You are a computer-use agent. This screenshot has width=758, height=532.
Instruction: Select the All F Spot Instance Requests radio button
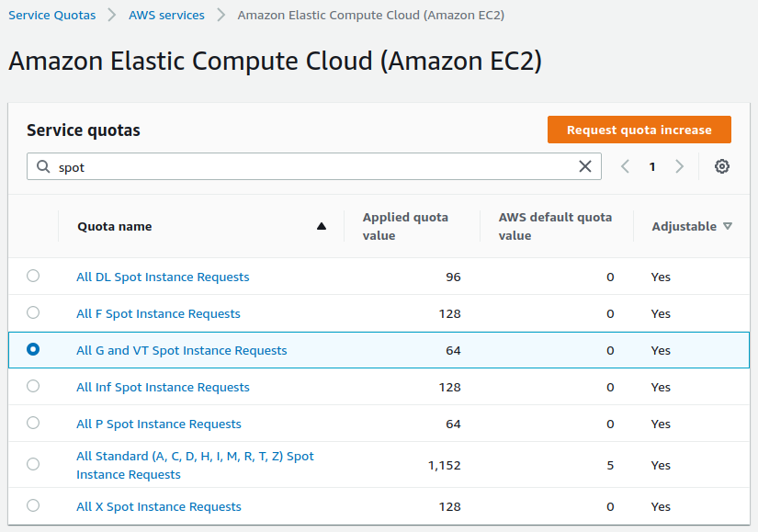pyautogui.click(x=33, y=312)
